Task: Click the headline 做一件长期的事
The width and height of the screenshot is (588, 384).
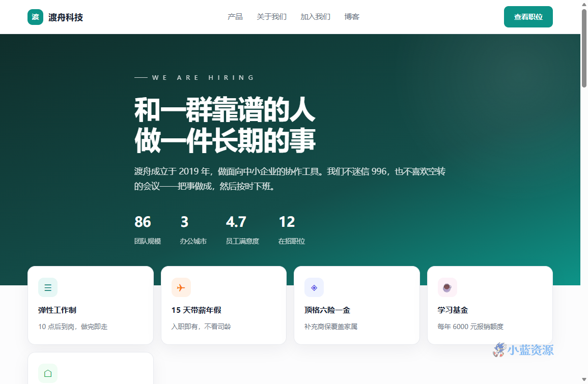Action: coord(225,140)
